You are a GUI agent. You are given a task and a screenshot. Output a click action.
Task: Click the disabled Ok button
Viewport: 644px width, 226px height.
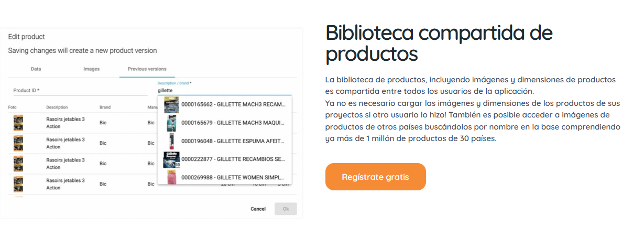(x=286, y=209)
